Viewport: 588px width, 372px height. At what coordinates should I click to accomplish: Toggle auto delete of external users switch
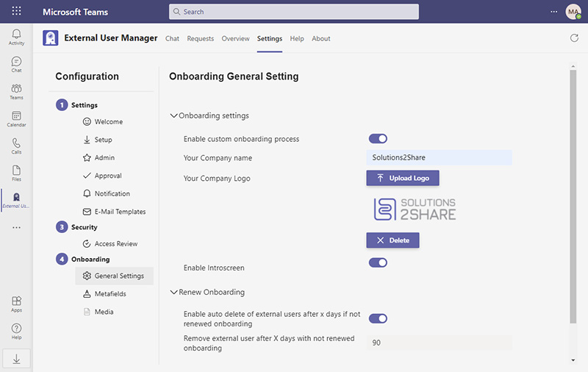click(378, 318)
